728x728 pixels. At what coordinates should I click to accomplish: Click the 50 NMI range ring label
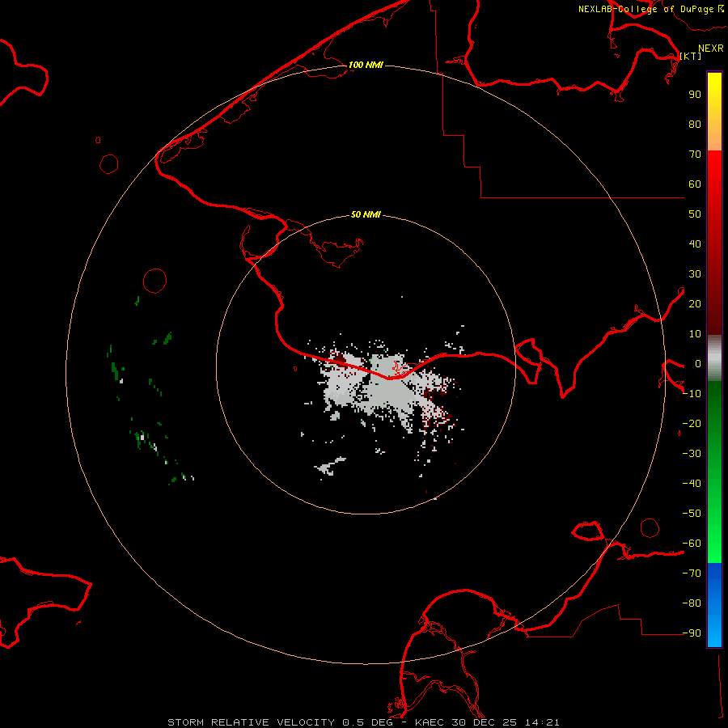click(366, 214)
